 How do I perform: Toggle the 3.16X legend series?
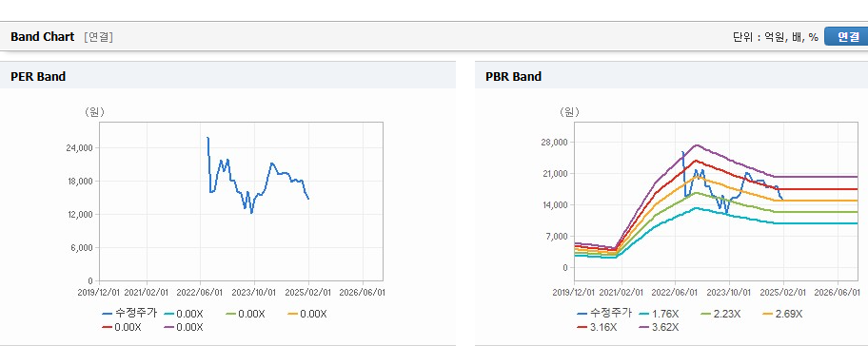(x=597, y=327)
